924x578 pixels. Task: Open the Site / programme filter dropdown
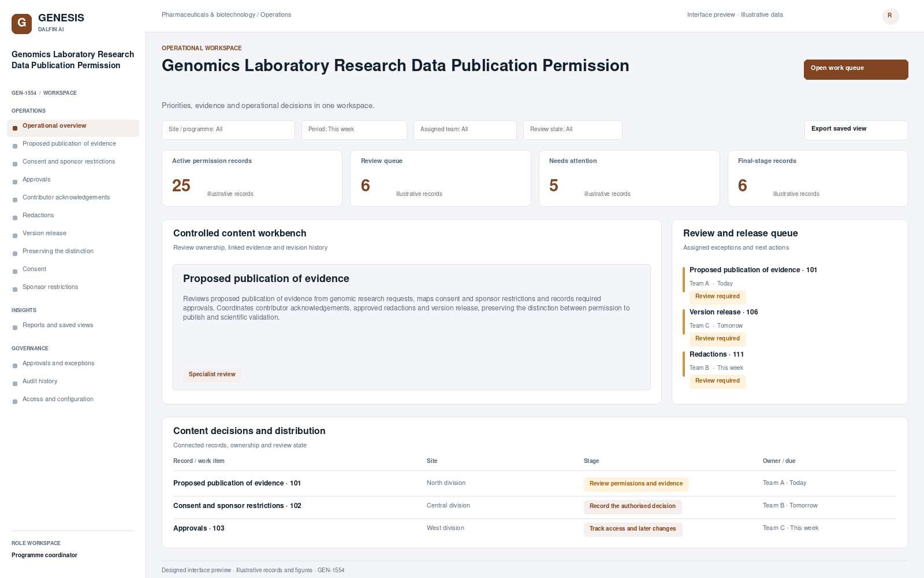(228, 129)
